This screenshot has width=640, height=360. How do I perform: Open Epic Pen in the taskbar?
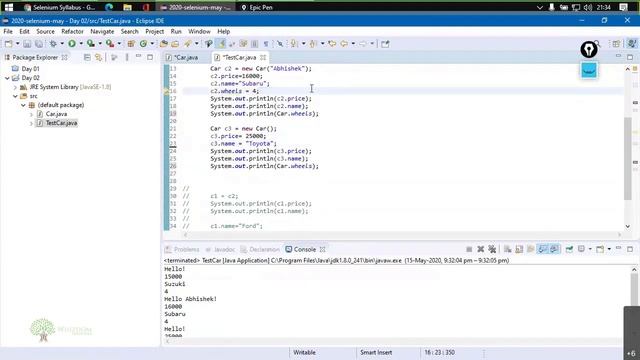coord(257,7)
